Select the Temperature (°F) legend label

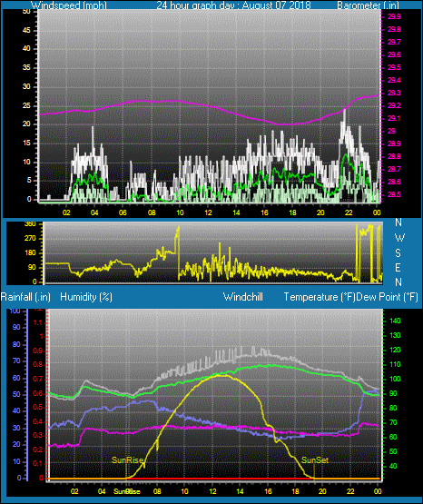tap(320, 297)
